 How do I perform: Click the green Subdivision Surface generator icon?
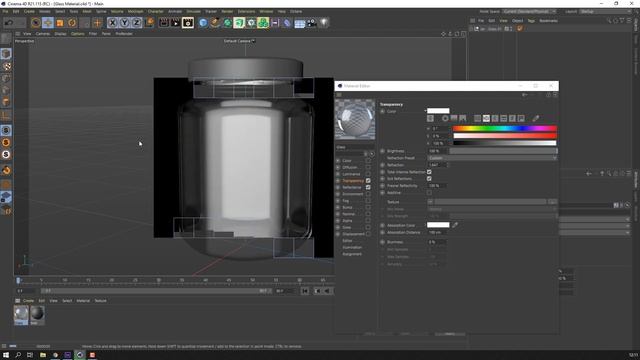[x=227, y=23]
